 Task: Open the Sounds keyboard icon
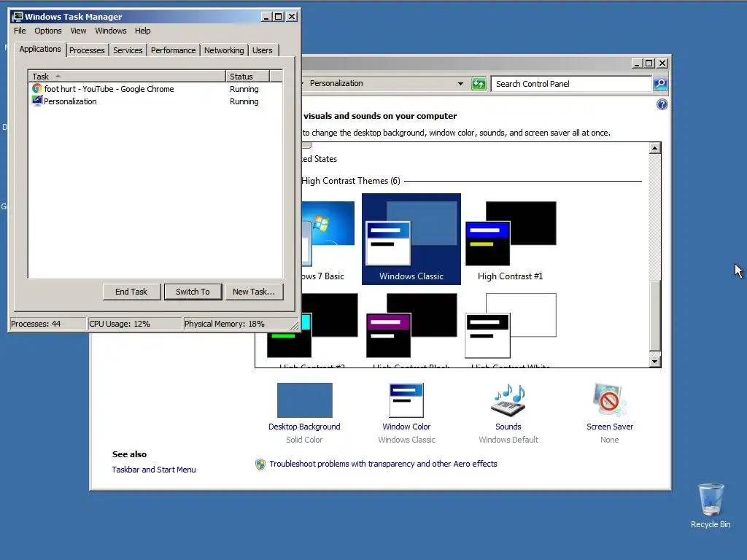pyautogui.click(x=508, y=400)
